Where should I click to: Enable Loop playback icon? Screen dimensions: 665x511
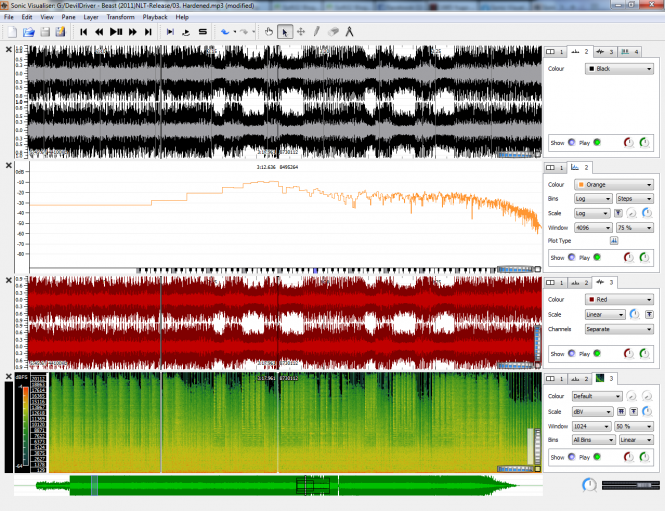coord(187,32)
